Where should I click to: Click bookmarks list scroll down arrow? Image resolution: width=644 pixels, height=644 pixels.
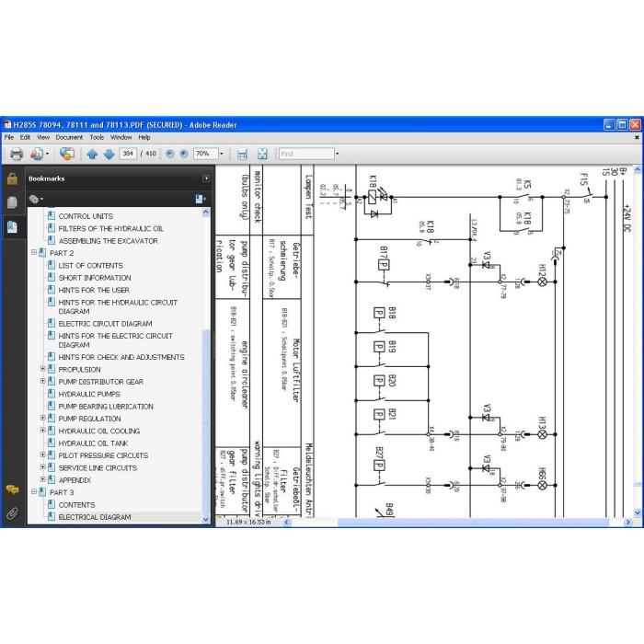(x=206, y=520)
